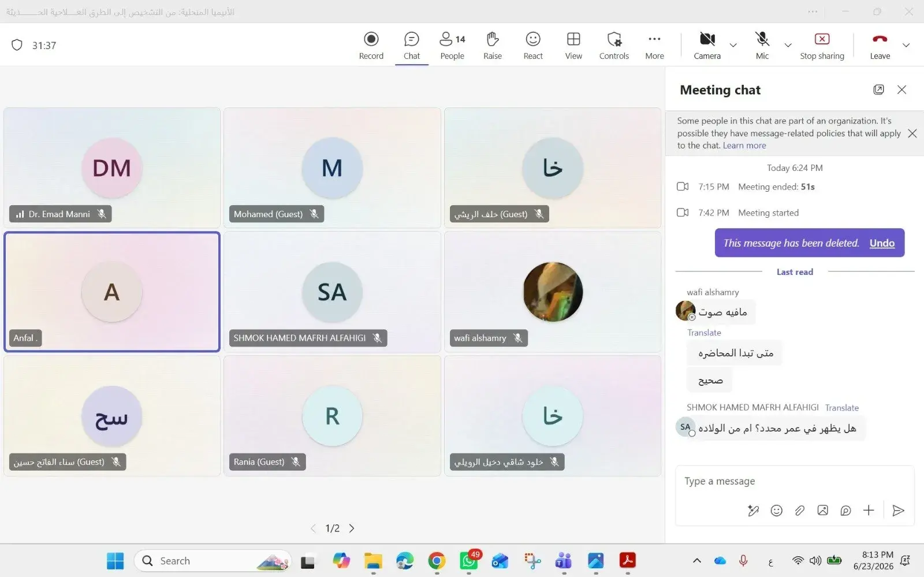
Task: Expand the Mic options dropdown arrow
Action: coord(788,45)
